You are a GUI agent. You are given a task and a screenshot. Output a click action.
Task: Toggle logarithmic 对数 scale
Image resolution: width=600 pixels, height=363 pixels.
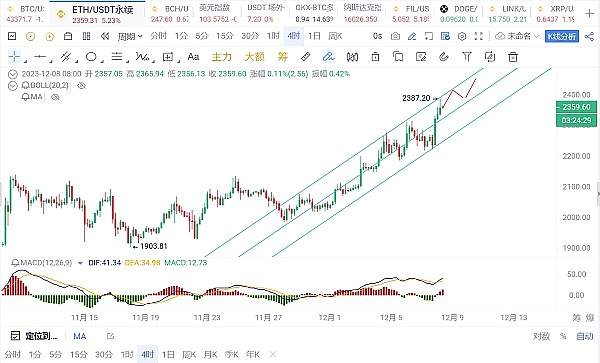pyautogui.click(x=541, y=336)
